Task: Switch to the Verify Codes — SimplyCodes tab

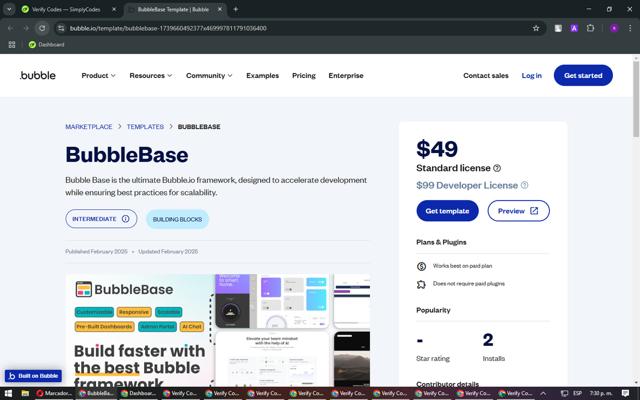Action: [66, 9]
